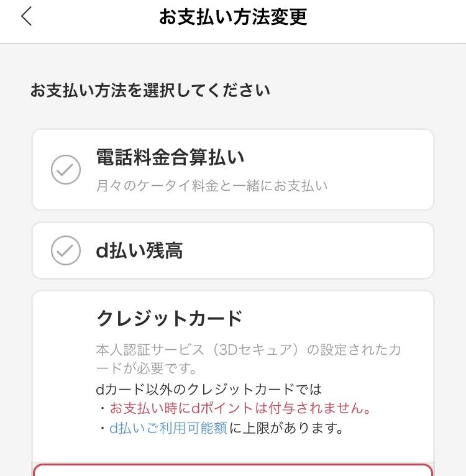Tap the に上限があります text

click(x=286, y=428)
